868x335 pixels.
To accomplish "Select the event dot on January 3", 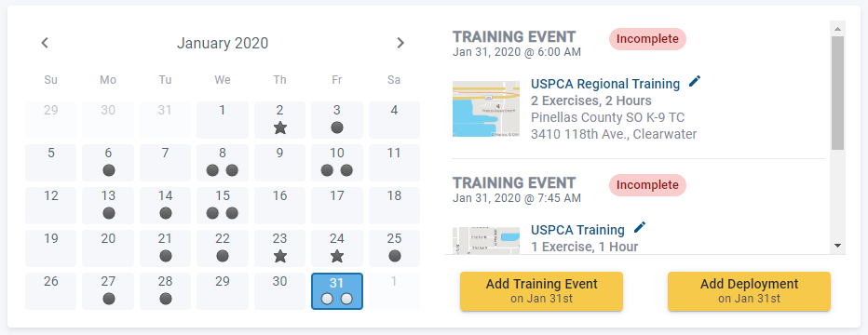I will coord(337,127).
